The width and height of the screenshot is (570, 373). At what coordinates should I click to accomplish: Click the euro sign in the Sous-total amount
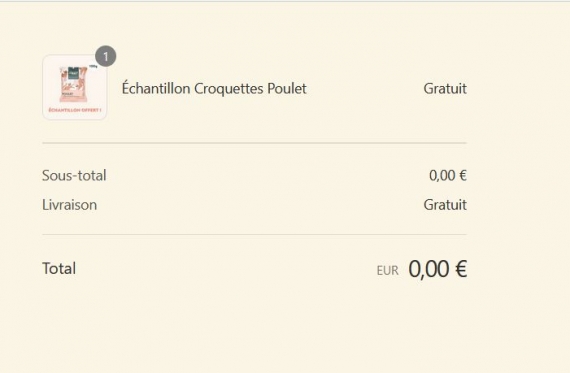[x=462, y=176]
